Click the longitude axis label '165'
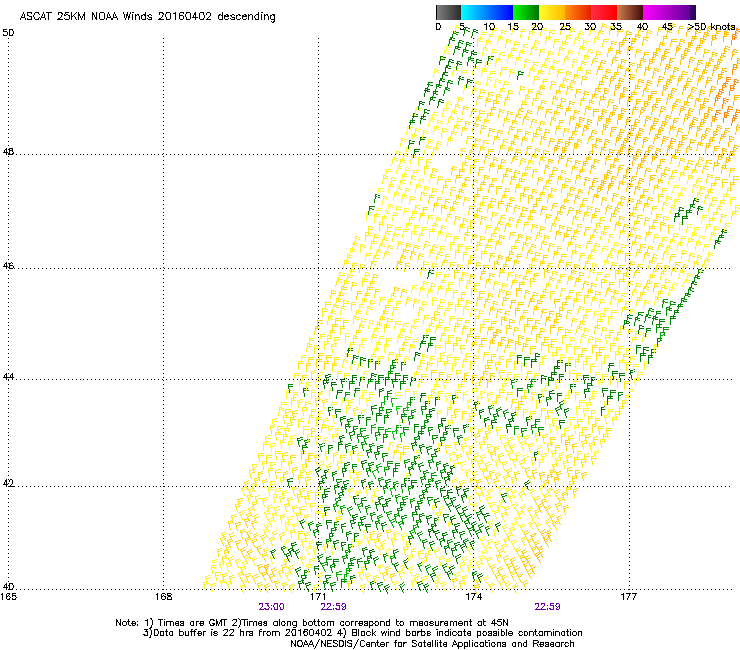Image resolution: width=740 pixels, height=650 pixels. (x=8, y=596)
